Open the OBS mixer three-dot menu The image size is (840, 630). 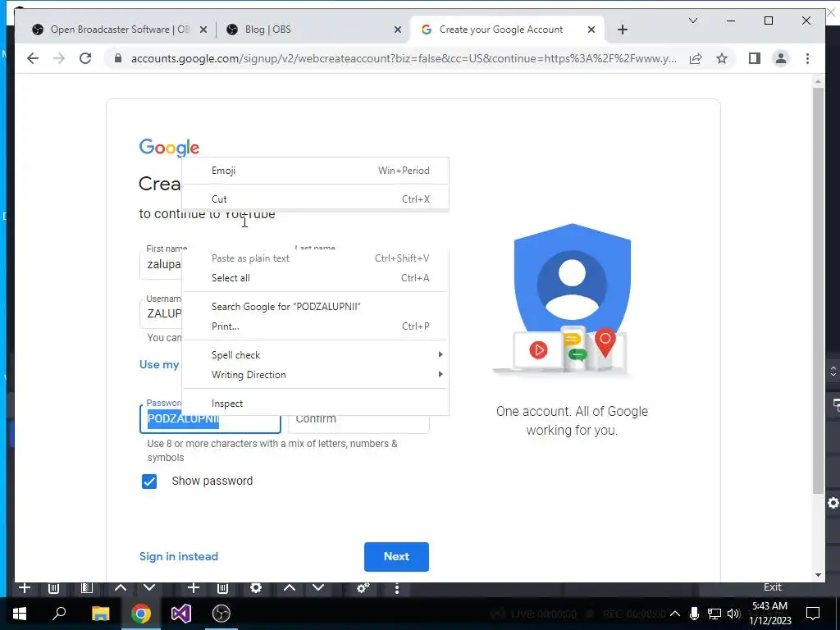396,588
